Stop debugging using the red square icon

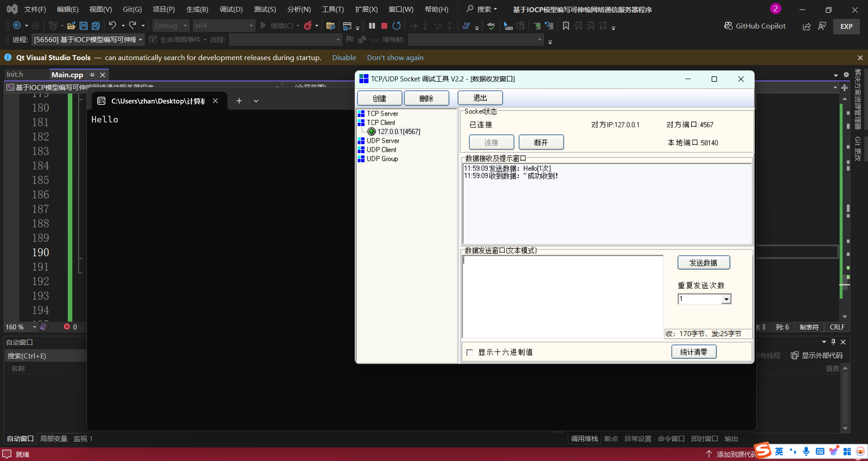pyautogui.click(x=384, y=26)
